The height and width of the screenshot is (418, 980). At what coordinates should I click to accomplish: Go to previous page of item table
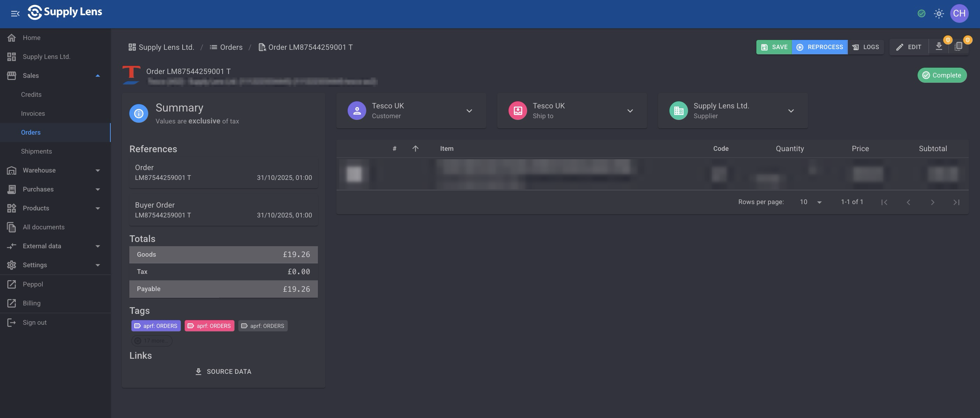tap(908, 202)
